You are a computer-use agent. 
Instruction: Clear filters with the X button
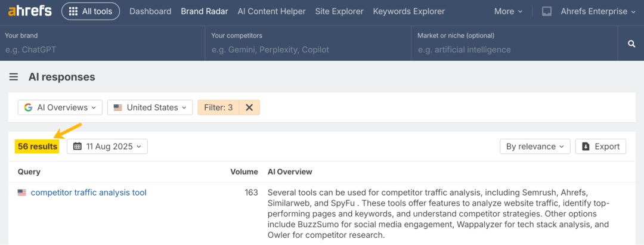coord(249,107)
